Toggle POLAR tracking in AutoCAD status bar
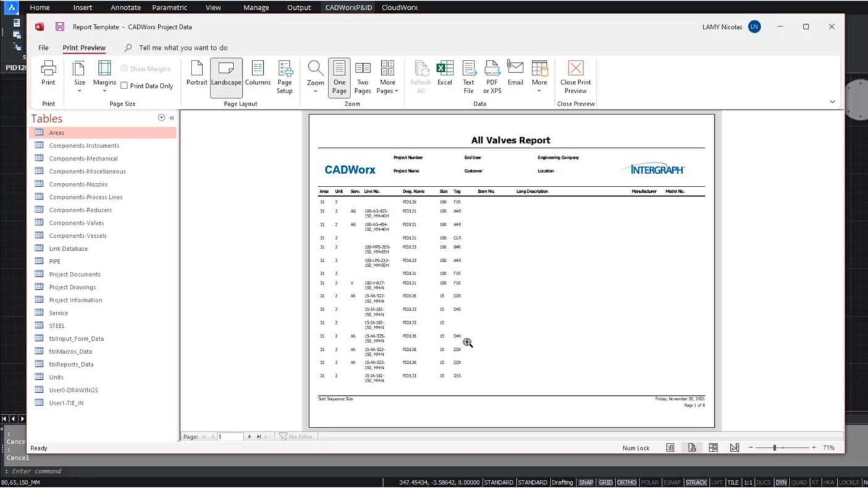Screen dimensions: 868x488 (x=649, y=482)
